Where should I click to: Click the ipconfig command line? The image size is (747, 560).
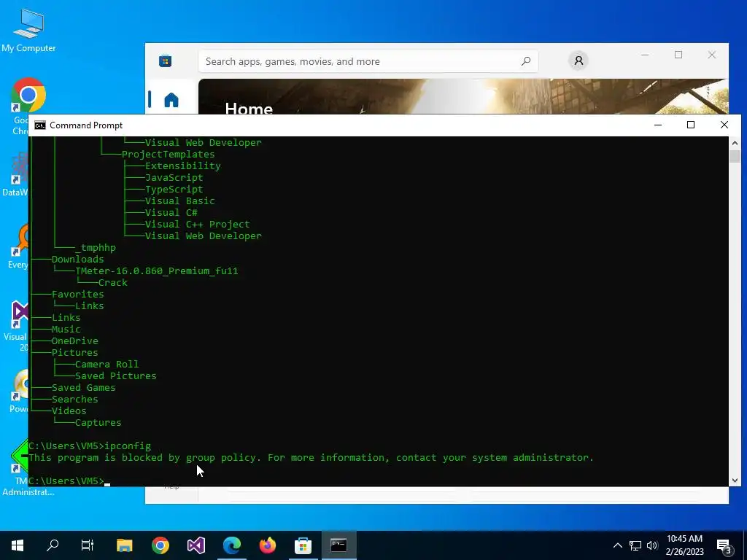(x=90, y=446)
